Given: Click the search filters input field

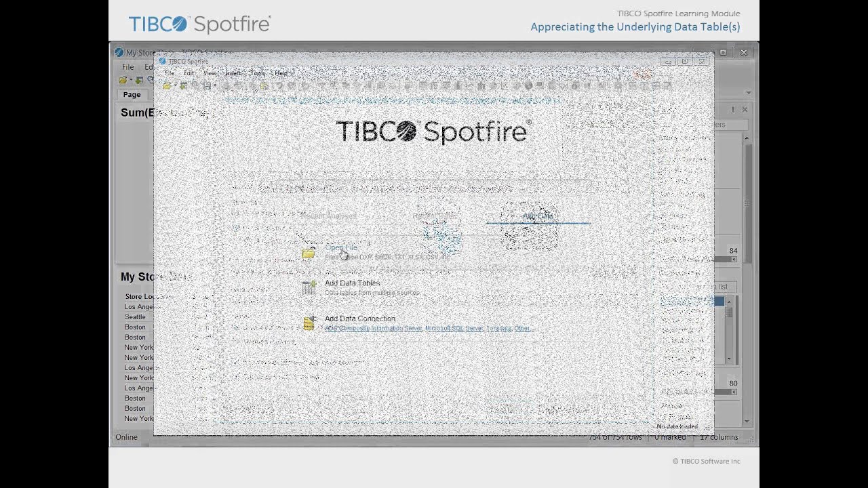Looking at the screenshot, I should point(731,125).
